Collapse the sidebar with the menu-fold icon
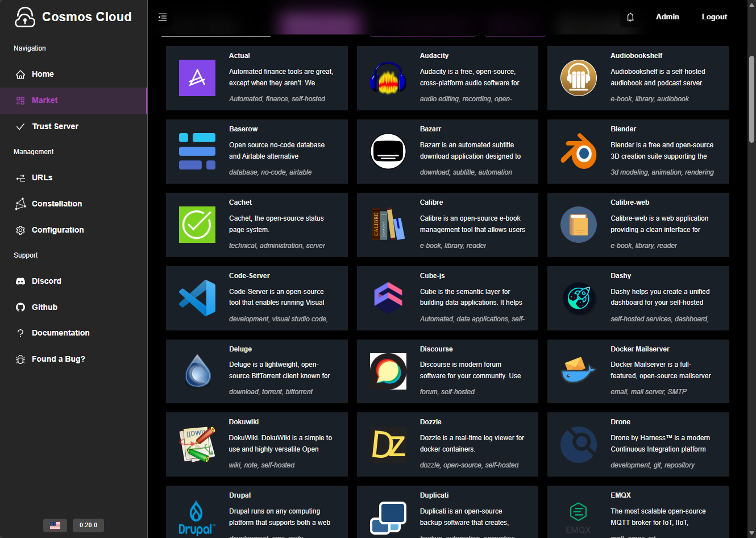Viewport: 756px width, 538px height. [163, 17]
